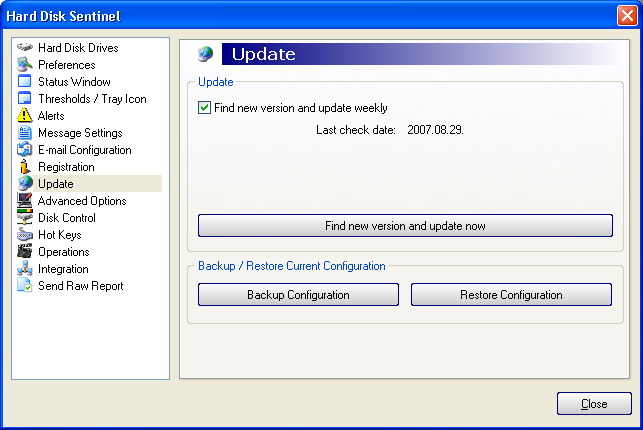Viewport: 643px width, 430px height.
Task: Click the Hot Keys keyboard icon
Action: [x=25, y=234]
